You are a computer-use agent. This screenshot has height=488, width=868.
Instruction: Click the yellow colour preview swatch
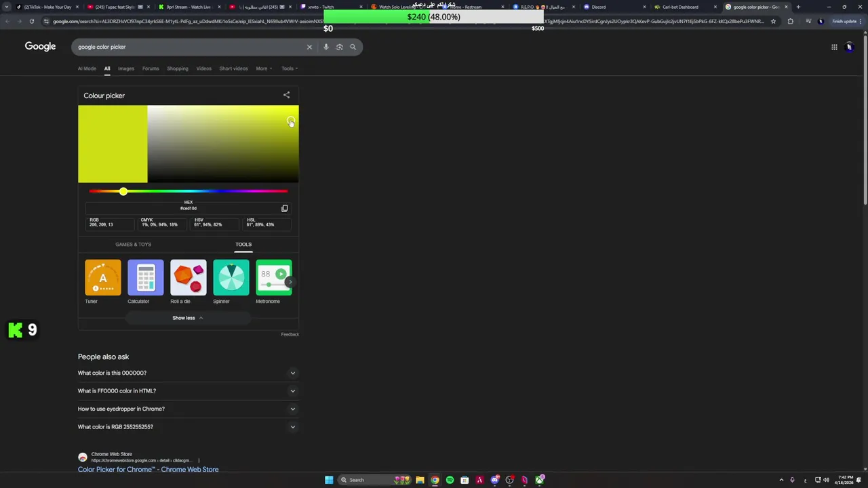tap(113, 144)
